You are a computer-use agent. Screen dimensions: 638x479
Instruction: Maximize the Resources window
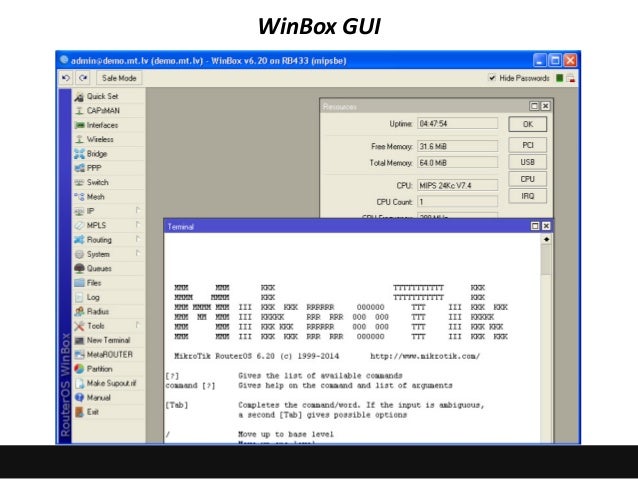tap(534, 106)
